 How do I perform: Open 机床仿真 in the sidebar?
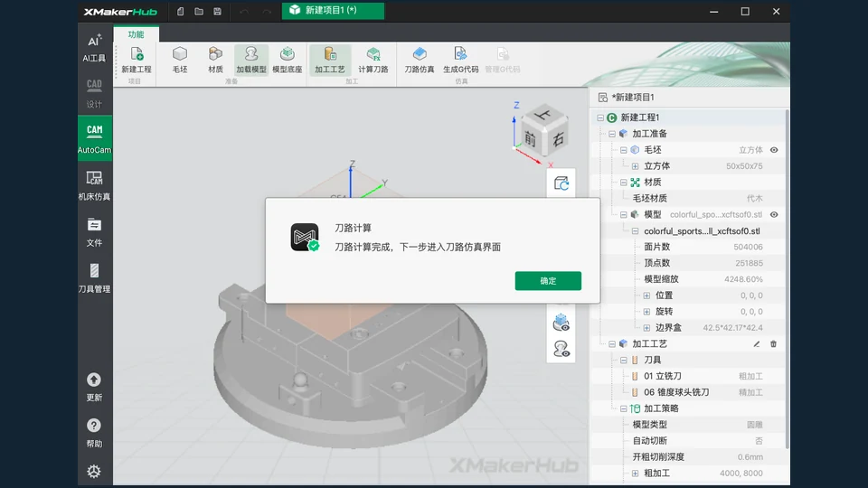[94, 185]
